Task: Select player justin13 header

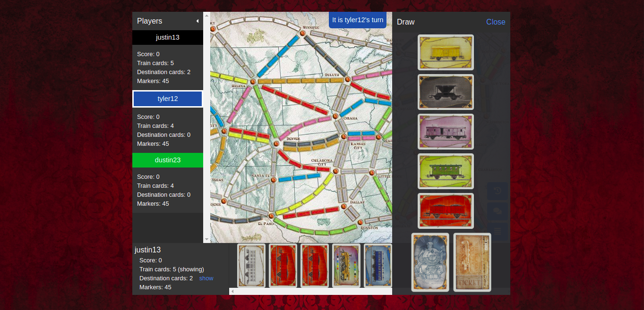Action: pos(168,37)
